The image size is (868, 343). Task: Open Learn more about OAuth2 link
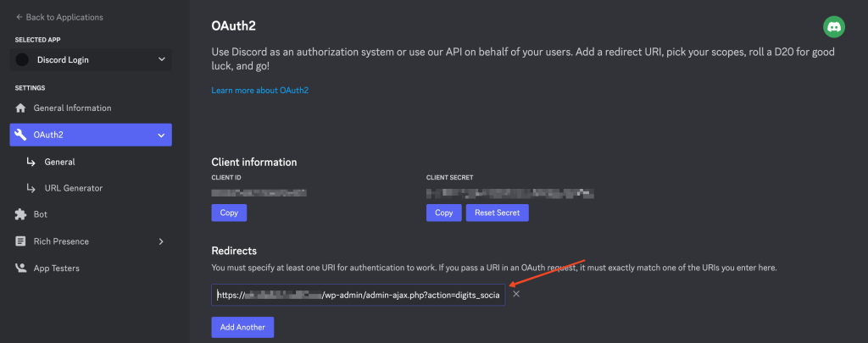click(x=260, y=90)
